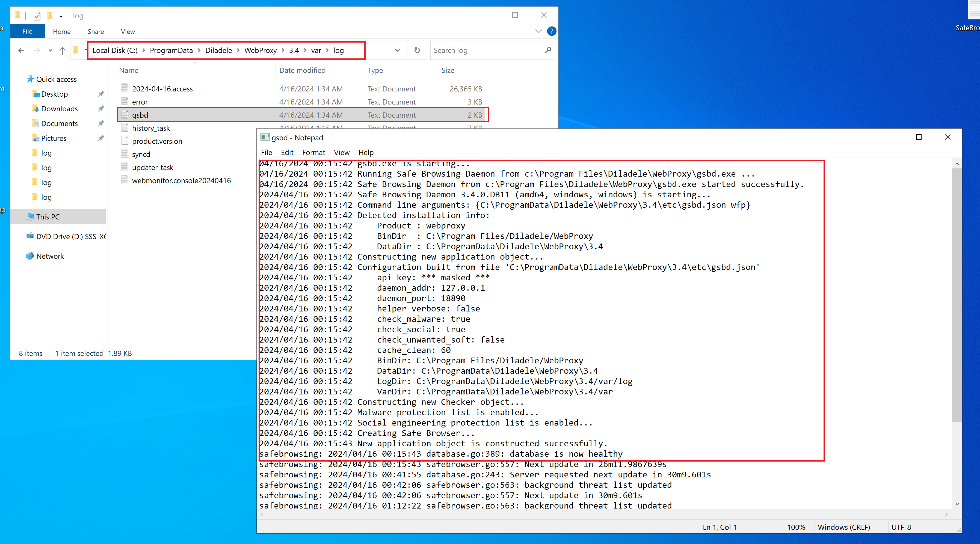Select the gsbd log file
The image size is (980, 544).
[140, 115]
